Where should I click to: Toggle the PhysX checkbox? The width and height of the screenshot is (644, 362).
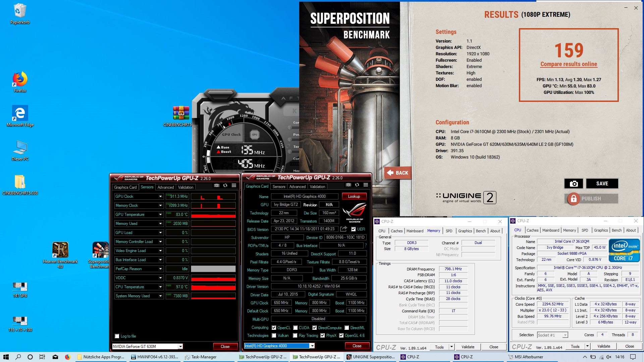[323, 336]
